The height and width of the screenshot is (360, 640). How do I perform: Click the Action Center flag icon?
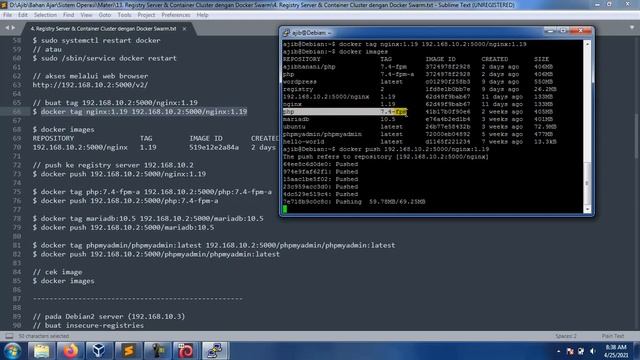[x=570, y=351]
